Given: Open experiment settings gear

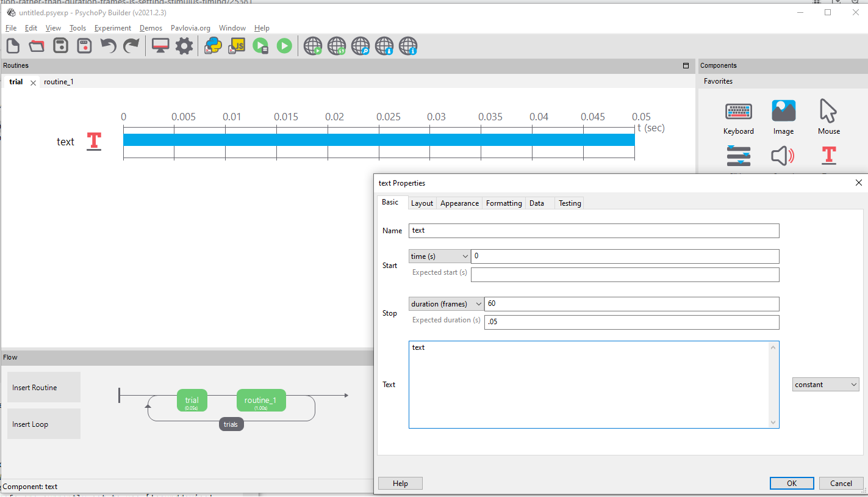Looking at the screenshot, I should 184,46.
